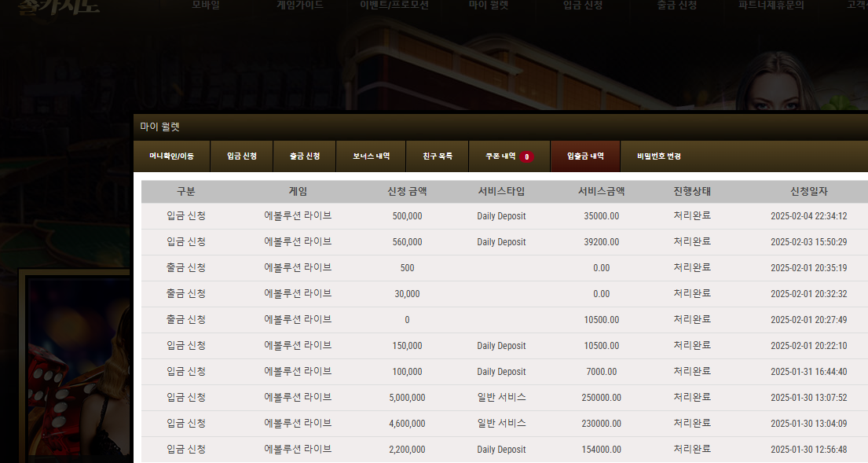Screen dimensions: 868x463
Task: Click service amount 230000.00
Action: click(601, 424)
